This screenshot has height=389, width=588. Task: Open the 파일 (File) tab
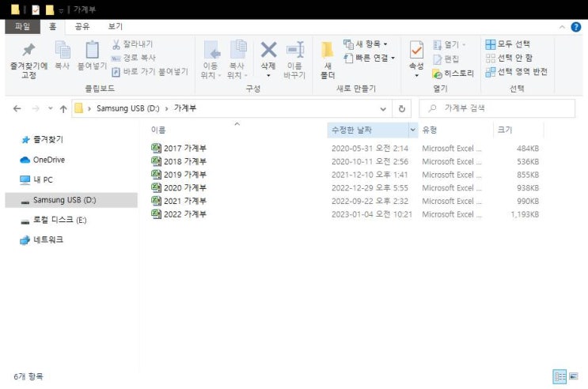click(x=22, y=26)
